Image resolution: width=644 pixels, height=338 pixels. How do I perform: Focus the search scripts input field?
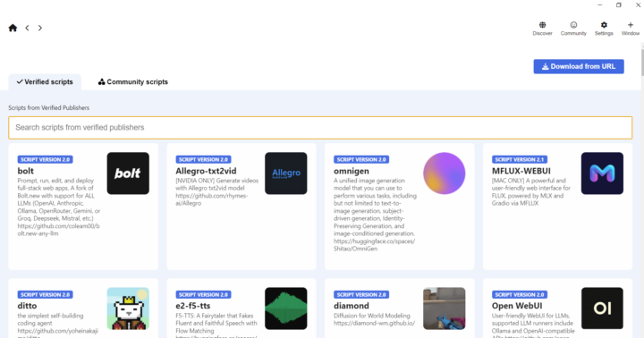[320, 128]
